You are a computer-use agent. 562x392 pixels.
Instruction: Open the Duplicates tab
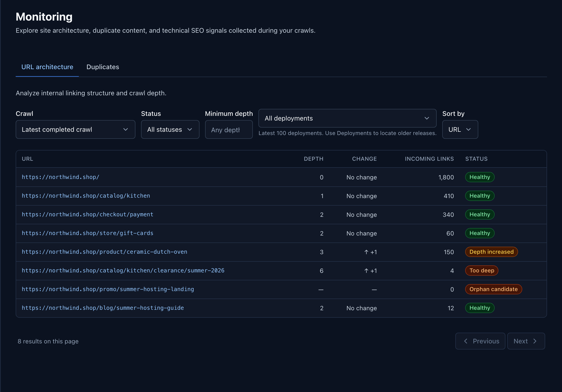(x=103, y=67)
